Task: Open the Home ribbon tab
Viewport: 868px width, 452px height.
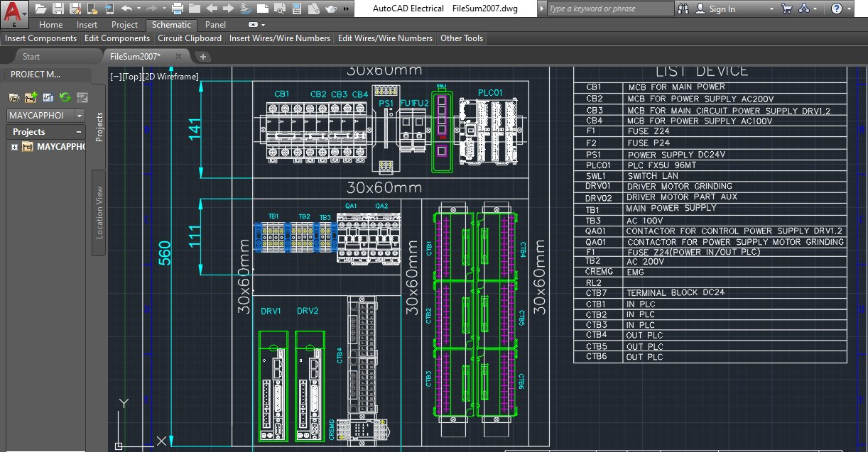Action: (50, 25)
